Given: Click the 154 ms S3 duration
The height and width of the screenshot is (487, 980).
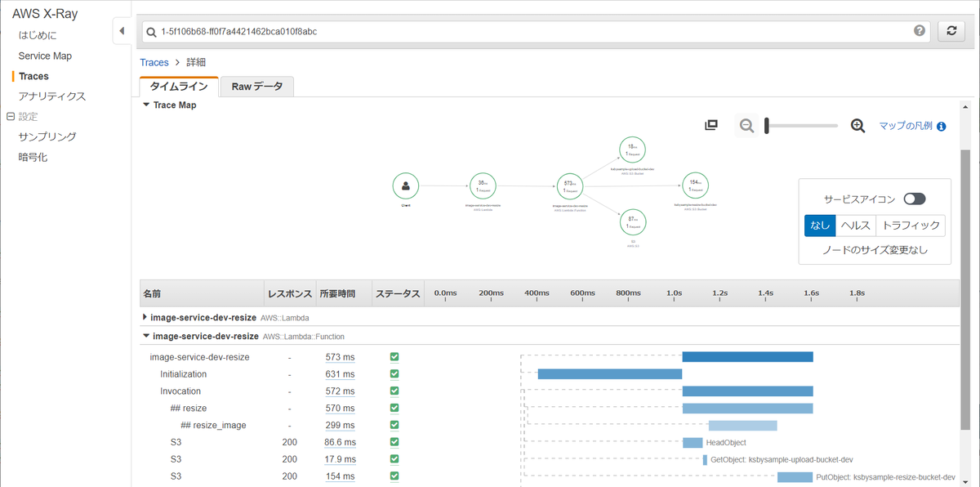Looking at the screenshot, I should pyautogui.click(x=340, y=476).
